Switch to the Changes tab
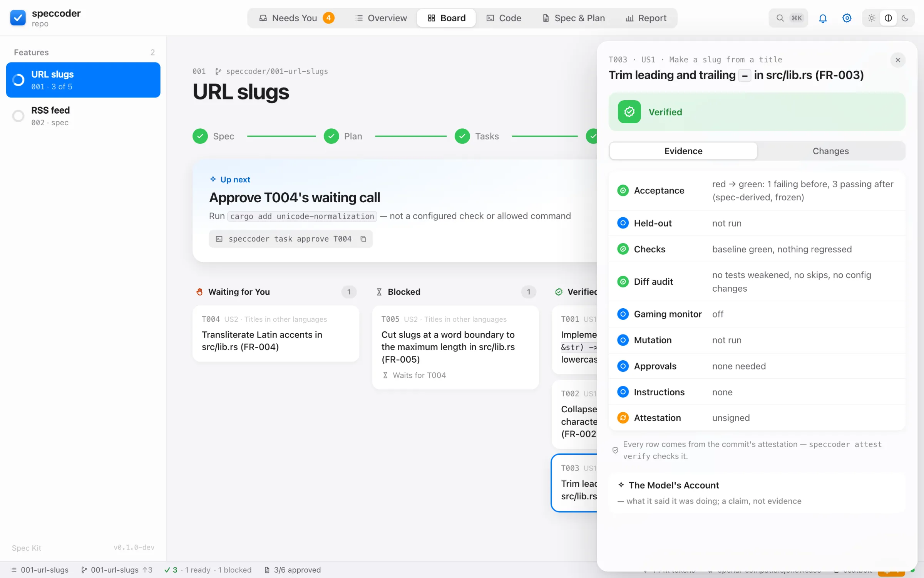Screen dimensions: 924x578 [x=831, y=151]
